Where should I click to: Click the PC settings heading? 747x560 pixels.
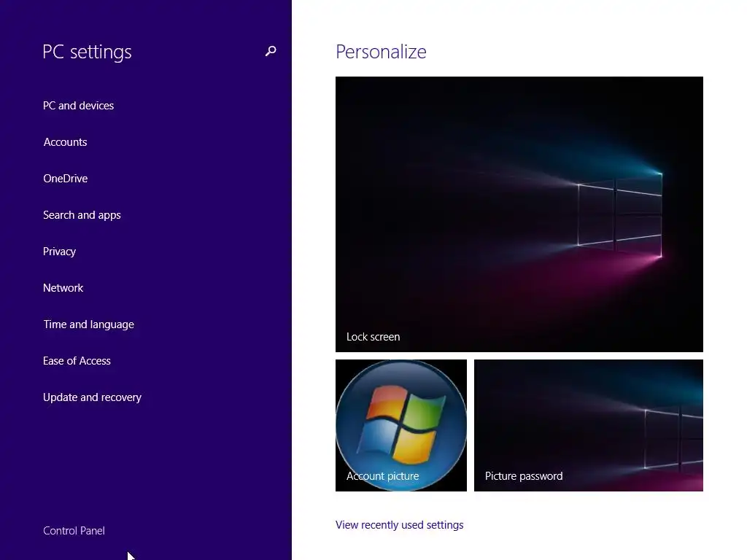point(87,52)
